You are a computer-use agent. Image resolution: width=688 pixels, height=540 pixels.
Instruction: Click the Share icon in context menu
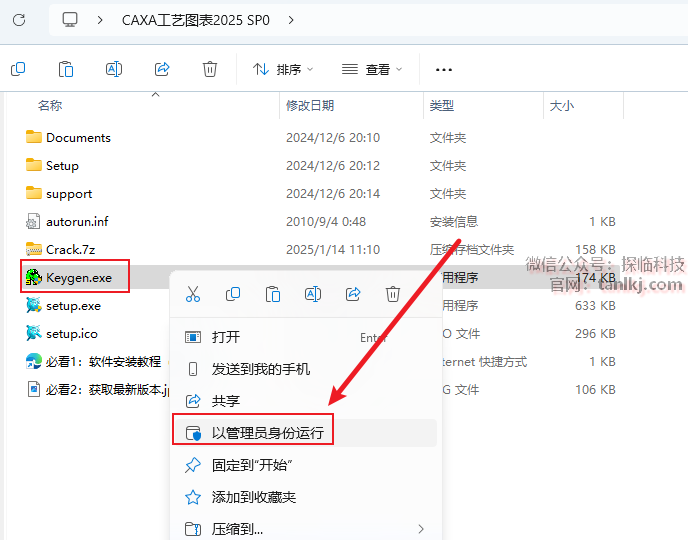353,294
